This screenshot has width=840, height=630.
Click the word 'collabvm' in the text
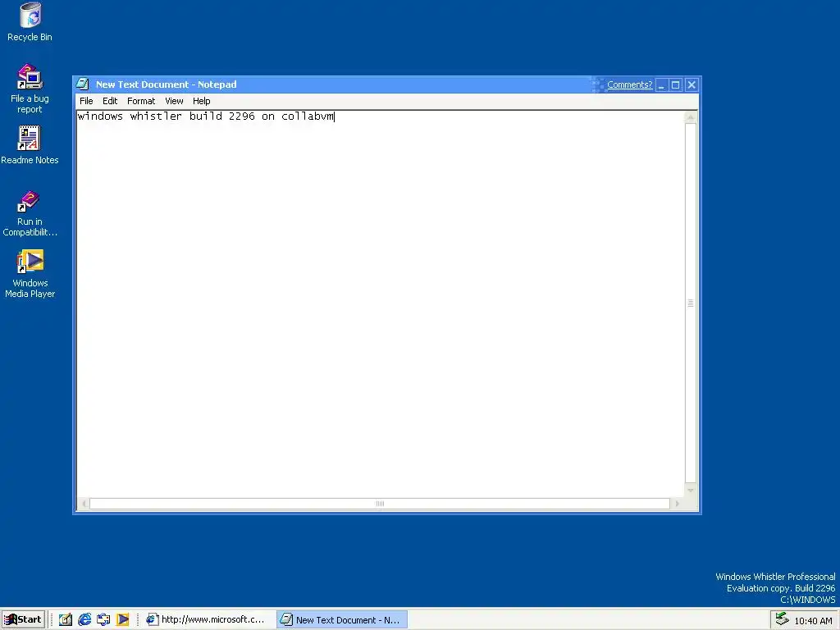pyautogui.click(x=308, y=116)
